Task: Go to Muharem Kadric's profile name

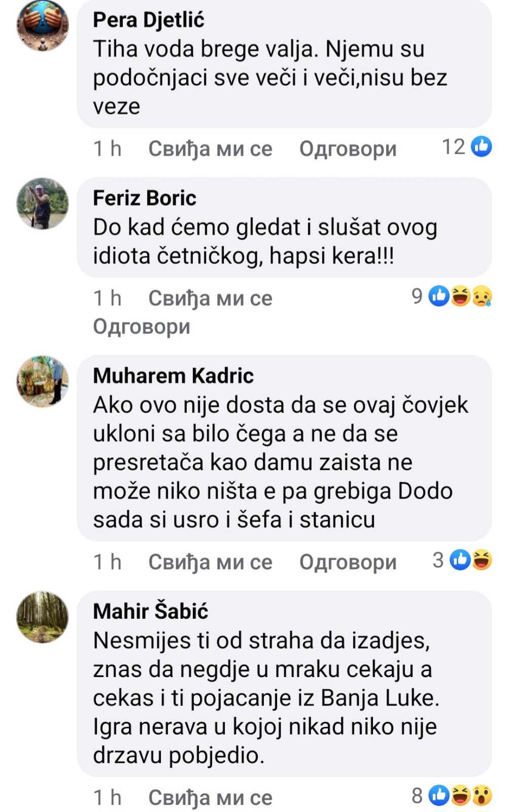Action: pyautogui.click(x=173, y=376)
